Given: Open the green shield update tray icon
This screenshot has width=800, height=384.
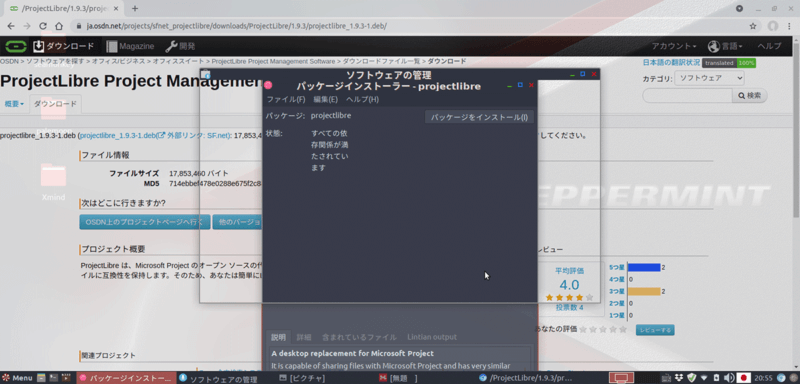Looking at the screenshot, I should 691,378.
